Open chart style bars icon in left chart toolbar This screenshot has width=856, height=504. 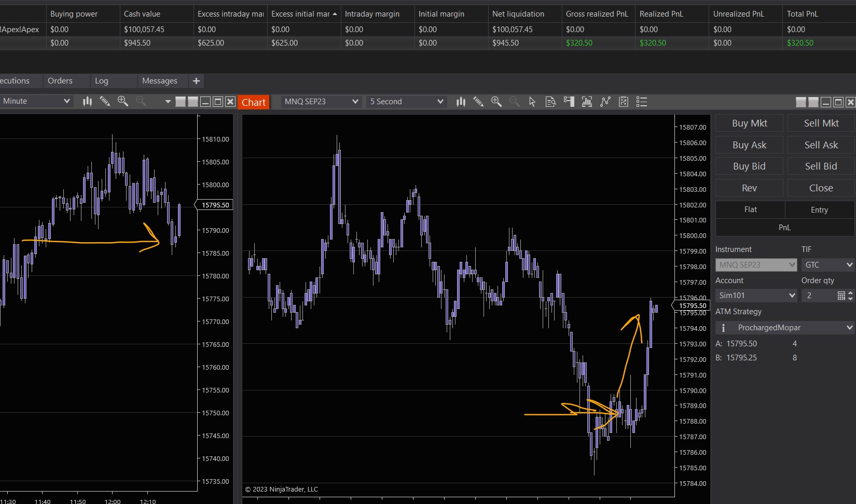point(87,101)
